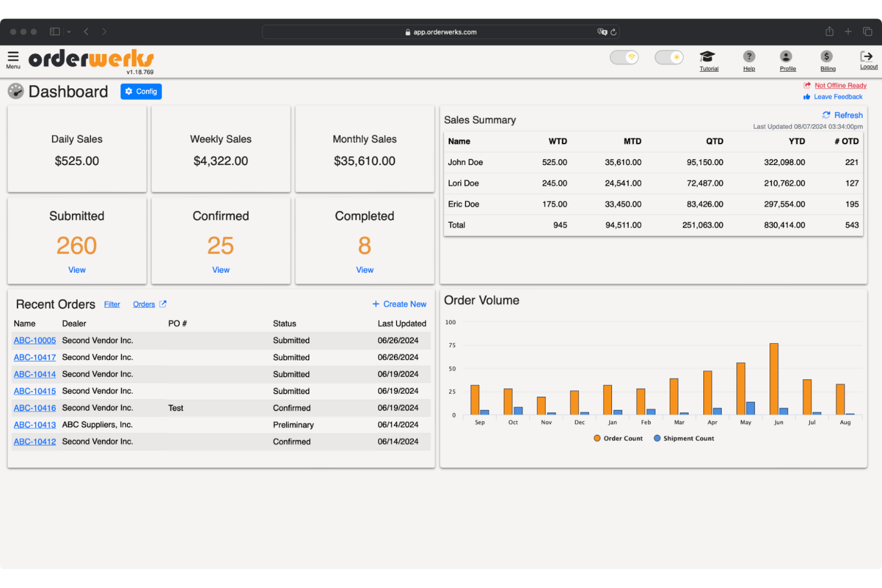Click the Billing label
The image size is (882, 588).
[x=828, y=69]
